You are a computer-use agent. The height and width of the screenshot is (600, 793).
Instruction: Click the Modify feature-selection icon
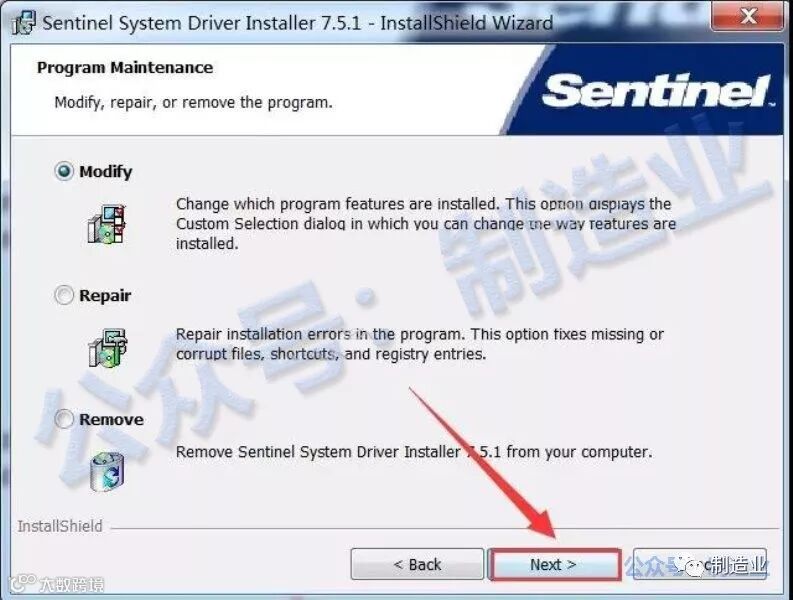(107, 224)
